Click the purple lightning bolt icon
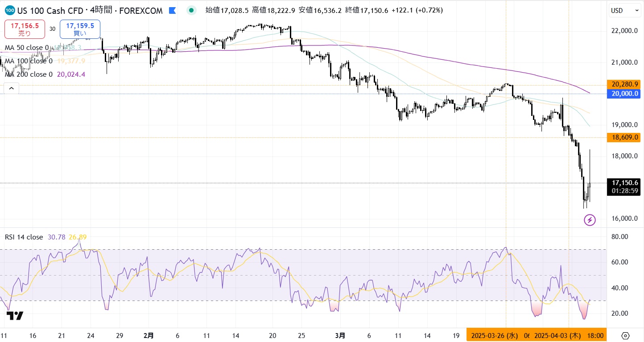The height and width of the screenshot is (342, 644). tap(590, 219)
